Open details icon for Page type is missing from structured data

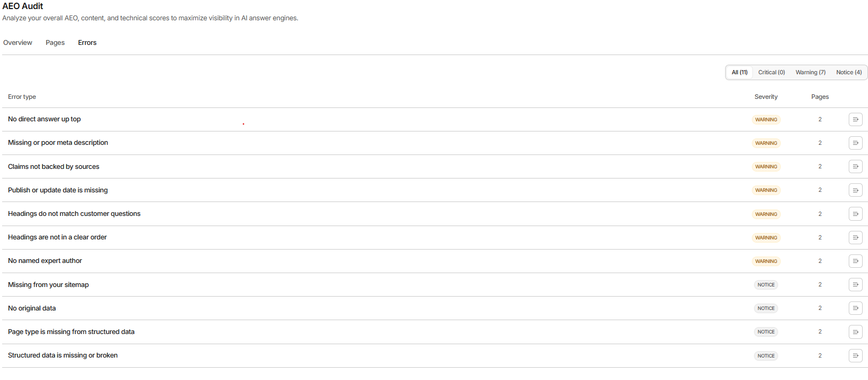(855, 332)
